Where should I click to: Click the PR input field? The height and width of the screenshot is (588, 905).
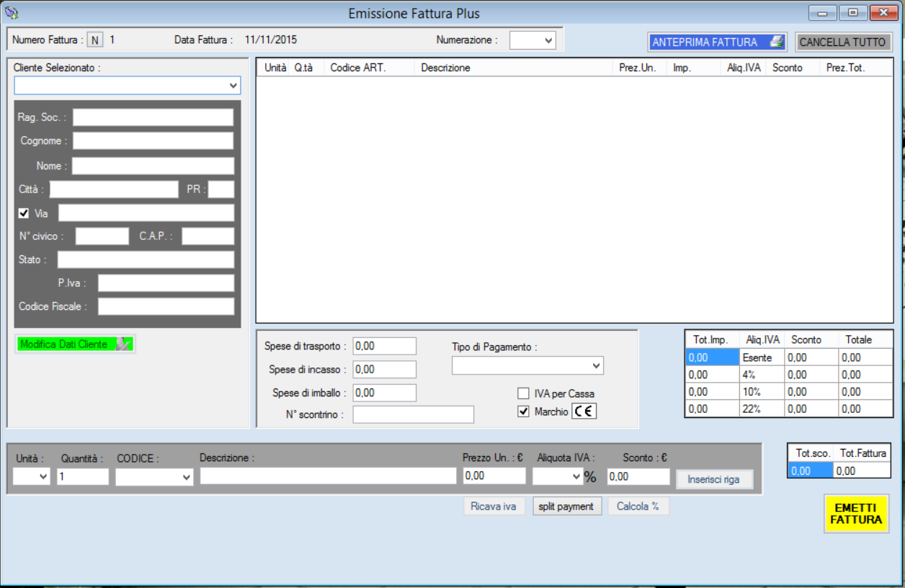tap(221, 190)
